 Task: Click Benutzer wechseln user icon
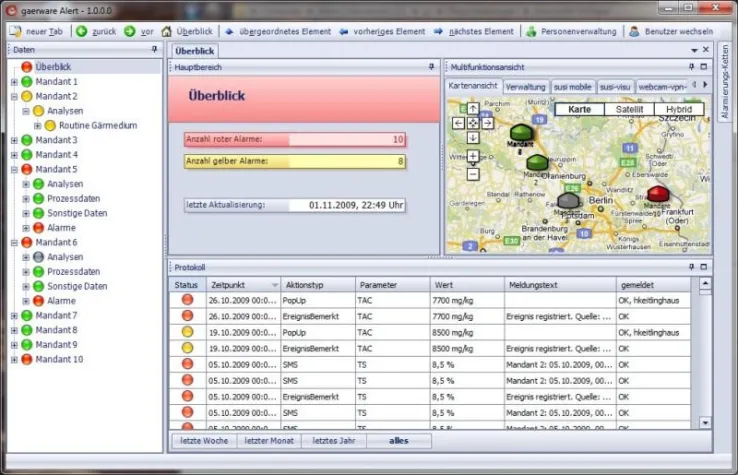(x=635, y=31)
